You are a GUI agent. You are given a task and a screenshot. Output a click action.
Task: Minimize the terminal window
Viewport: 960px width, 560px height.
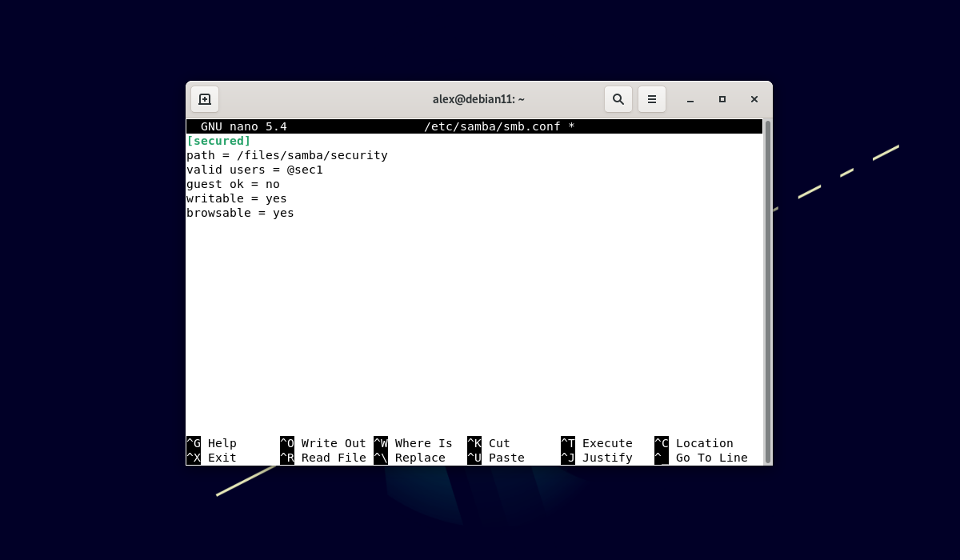point(690,99)
